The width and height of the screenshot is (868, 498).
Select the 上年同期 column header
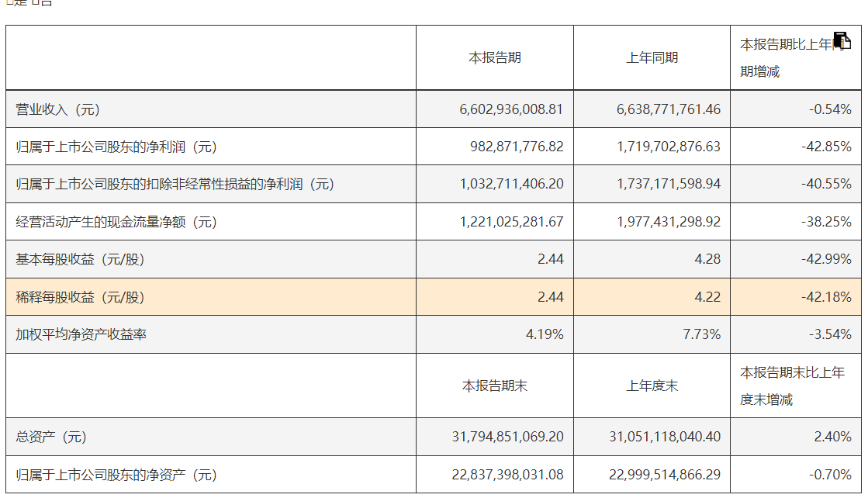pos(652,58)
